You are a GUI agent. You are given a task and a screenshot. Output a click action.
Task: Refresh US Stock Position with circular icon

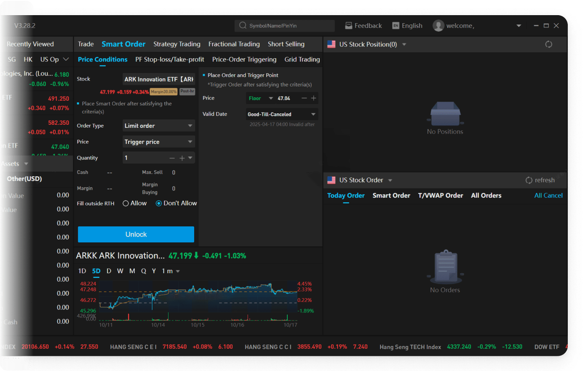(x=548, y=44)
